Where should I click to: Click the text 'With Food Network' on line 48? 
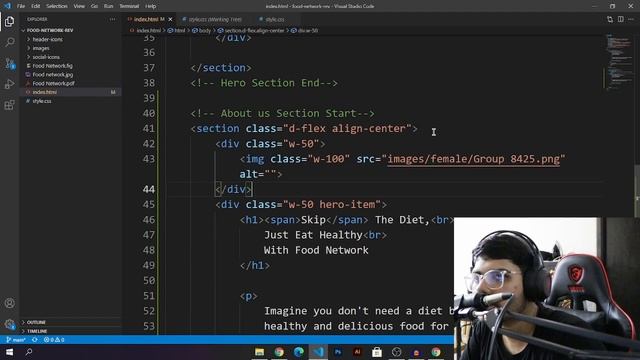click(x=316, y=250)
